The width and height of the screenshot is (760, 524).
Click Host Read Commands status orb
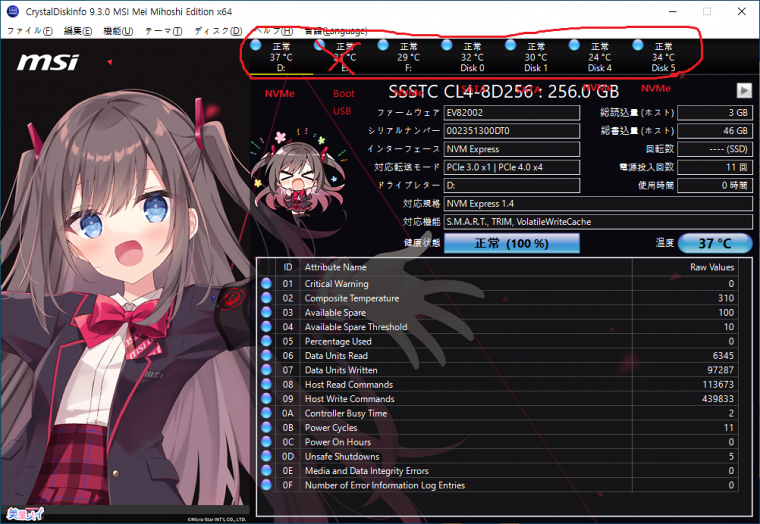click(x=266, y=384)
